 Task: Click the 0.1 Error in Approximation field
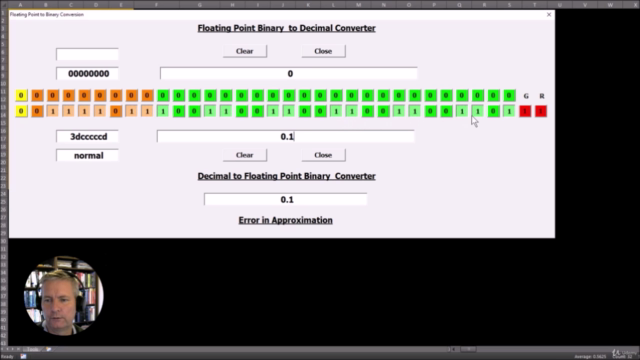click(285, 200)
